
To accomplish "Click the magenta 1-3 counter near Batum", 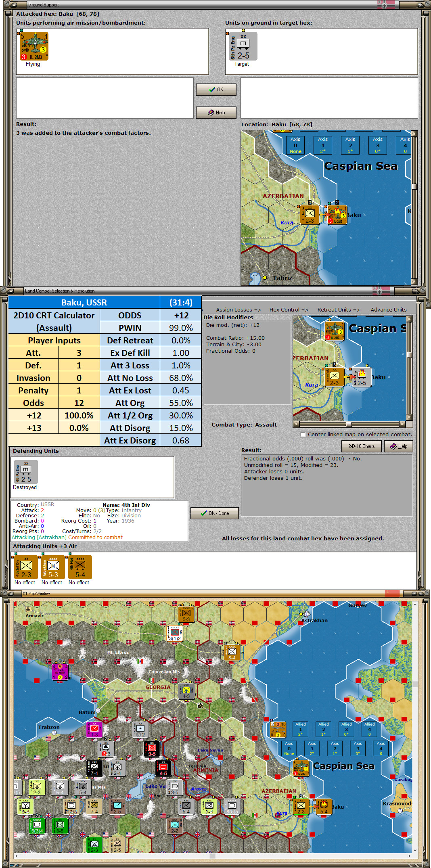I will coord(94,730).
